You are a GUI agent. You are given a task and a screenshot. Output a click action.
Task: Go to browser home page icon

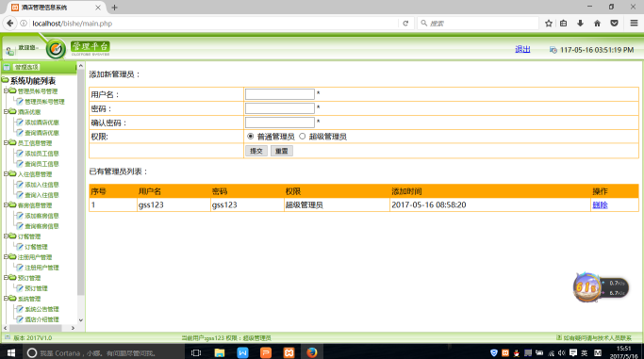click(597, 24)
